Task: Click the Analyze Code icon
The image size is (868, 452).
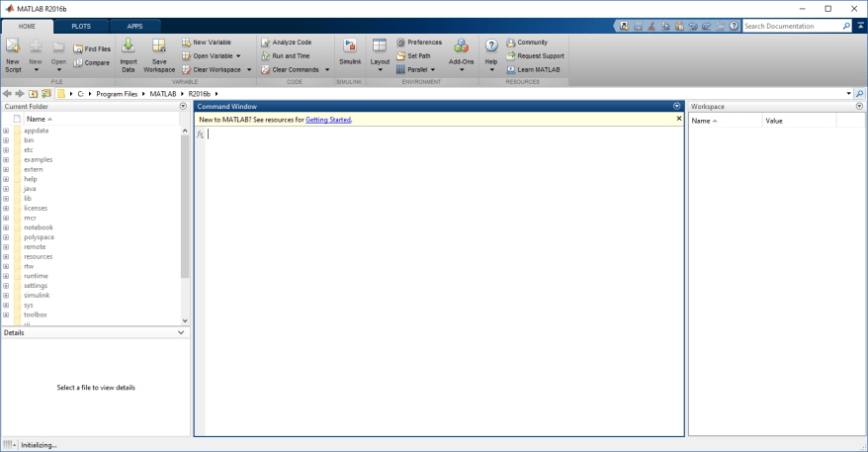Action: click(x=265, y=43)
